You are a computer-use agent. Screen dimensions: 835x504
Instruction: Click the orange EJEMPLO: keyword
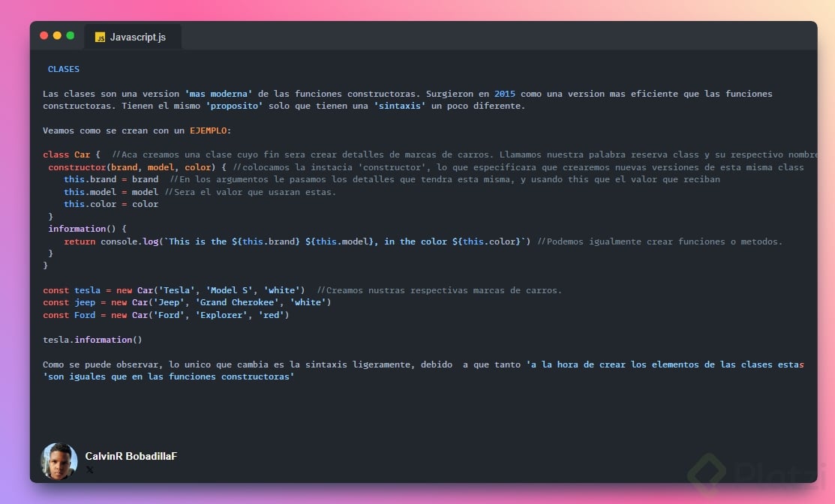coord(210,130)
